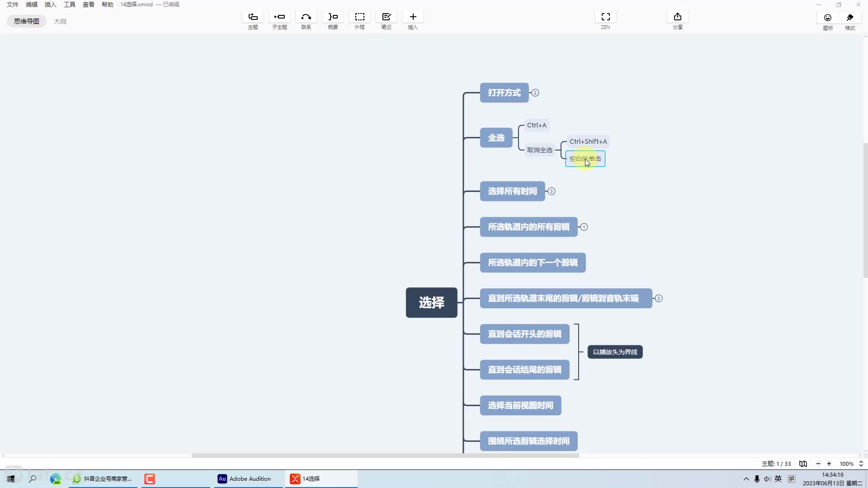868x488 pixels.
Task: Select the central topic 选择
Action: coord(431,302)
